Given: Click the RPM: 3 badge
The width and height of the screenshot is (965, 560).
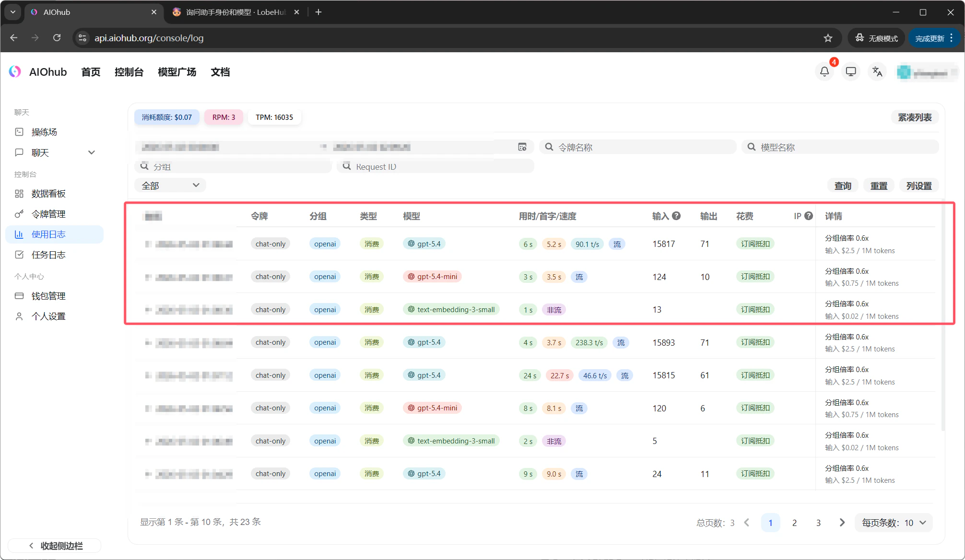Looking at the screenshot, I should [x=224, y=117].
